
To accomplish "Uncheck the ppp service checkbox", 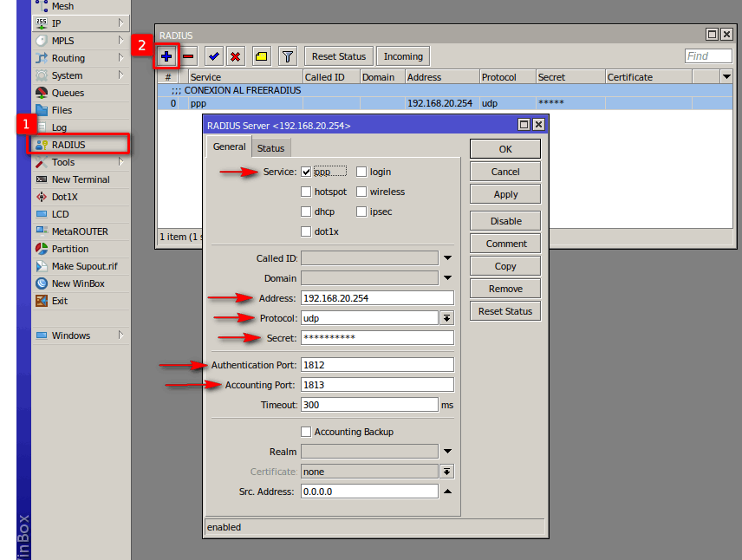I will pyautogui.click(x=305, y=172).
